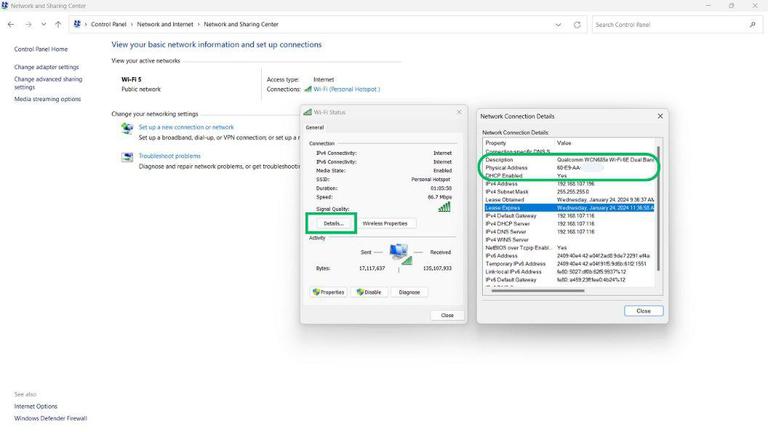Open Wireless Properties
The width and height of the screenshot is (768, 432).
pos(385,223)
